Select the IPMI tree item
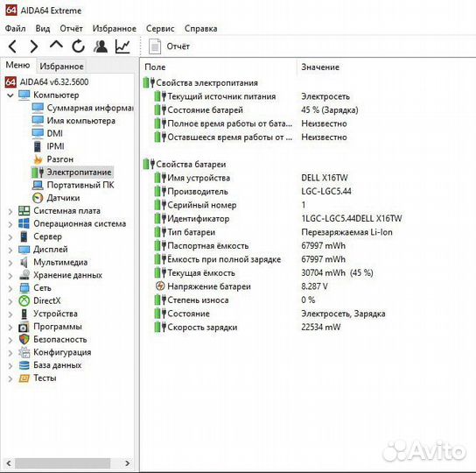The height and width of the screenshot is (473, 476). [x=55, y=146]
